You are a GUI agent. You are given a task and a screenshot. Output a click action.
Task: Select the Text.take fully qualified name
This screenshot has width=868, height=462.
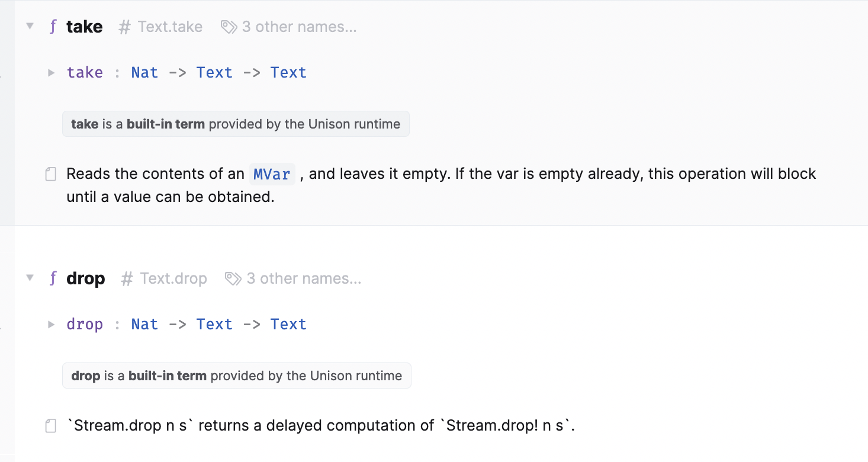tap(169, 26)
